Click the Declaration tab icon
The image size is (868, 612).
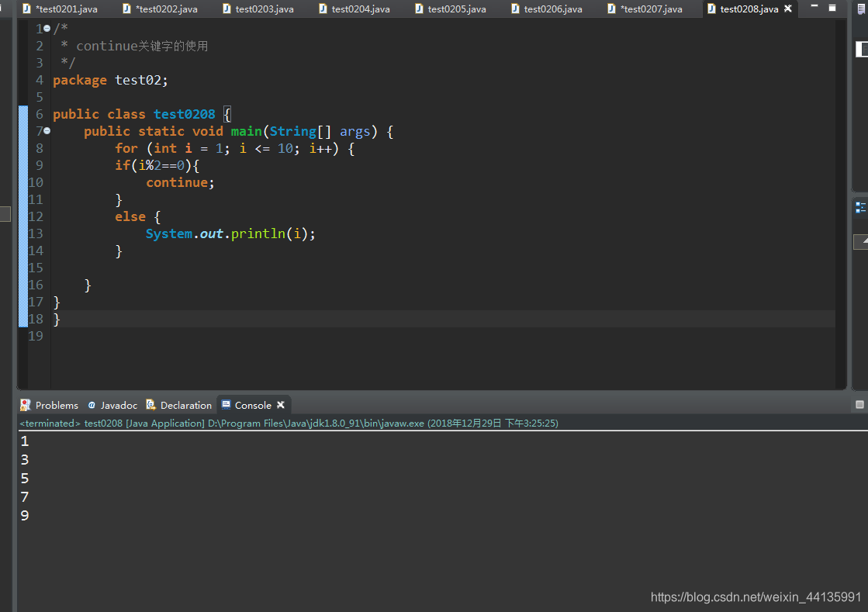(150, 405)
